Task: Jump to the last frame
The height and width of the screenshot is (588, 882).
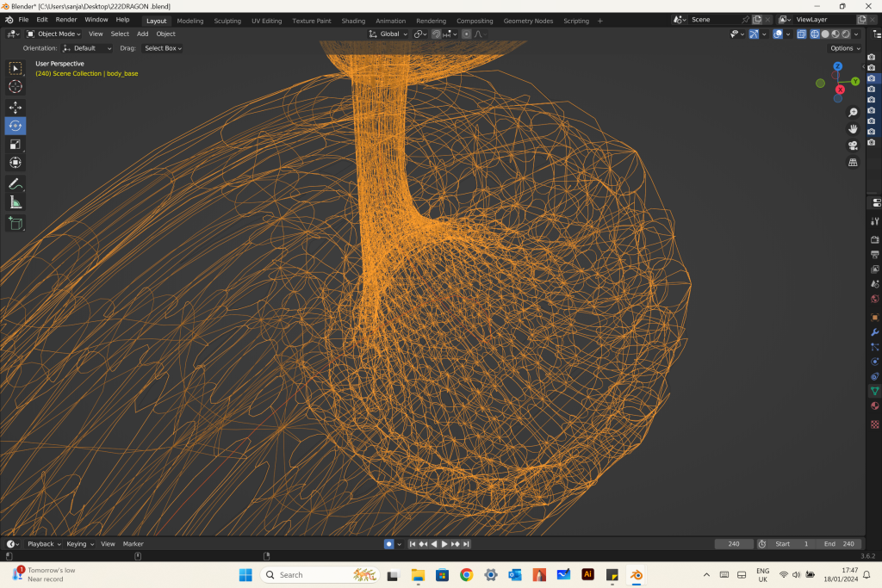Action: tap(466, 544)
